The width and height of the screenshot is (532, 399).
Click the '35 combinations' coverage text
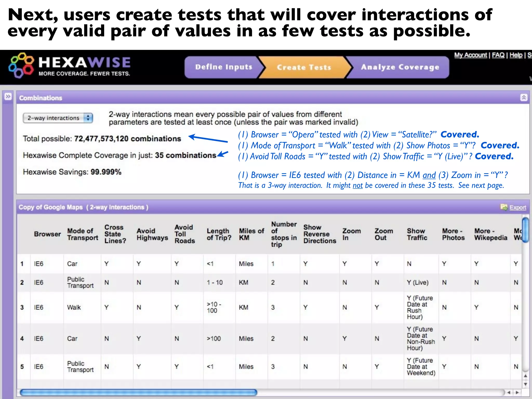[x=185, y=155]
